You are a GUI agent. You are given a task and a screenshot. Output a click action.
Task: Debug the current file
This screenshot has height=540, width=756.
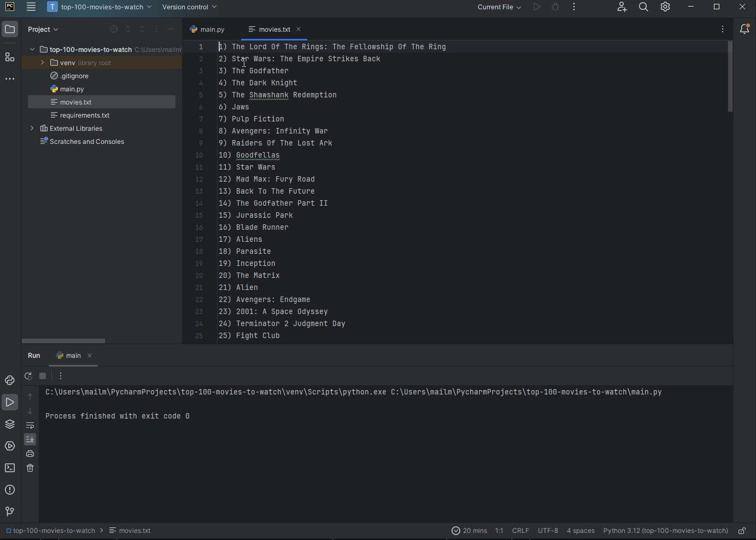pos(555,7)
